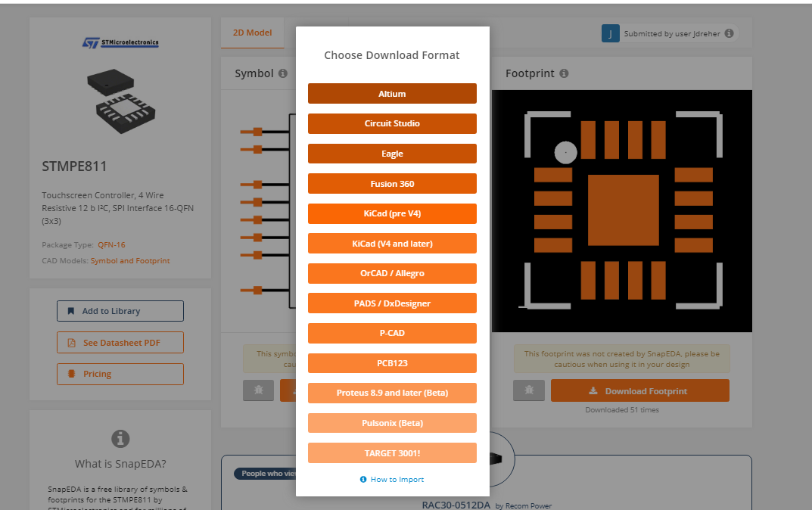The width and height of the screenshot is (812, 510).
Task: Open the RAC30-0512DA part link
Action: [x=456, y=505]
